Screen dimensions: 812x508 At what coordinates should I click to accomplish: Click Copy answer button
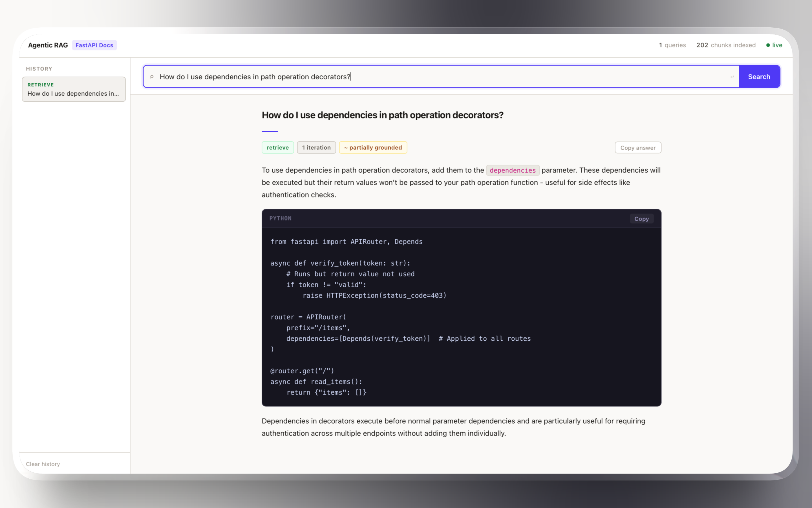pyautogui.click(x=637, y=148)
